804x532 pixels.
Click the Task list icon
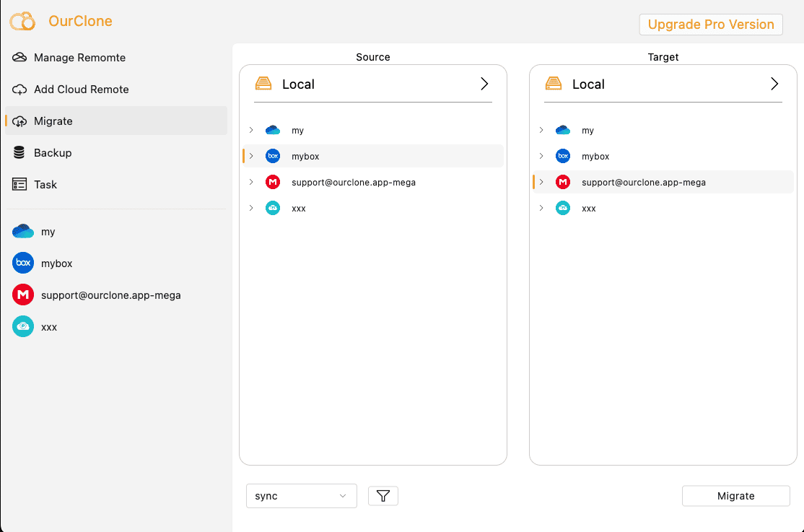19,184
